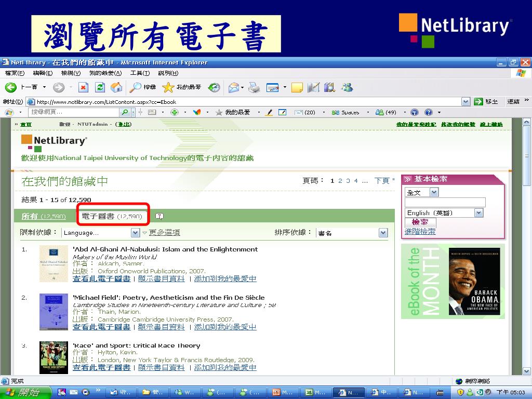Open the Search magnifier in IE toolbar
532x399 pixels.
point(136,87)
